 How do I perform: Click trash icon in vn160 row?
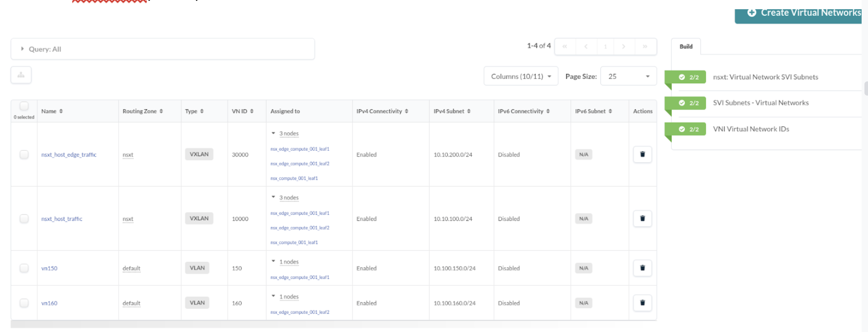(642, 303)
